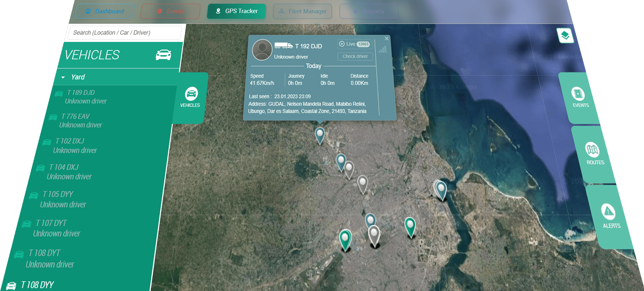Open the GPS Tracker tab
The image size is (644, 291).
(237, 11)
